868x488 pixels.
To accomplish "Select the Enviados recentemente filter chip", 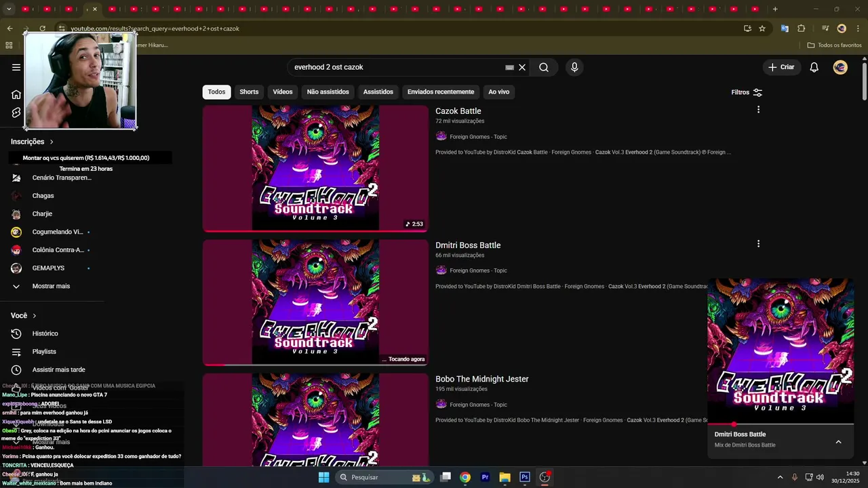I will pos(441,92).
